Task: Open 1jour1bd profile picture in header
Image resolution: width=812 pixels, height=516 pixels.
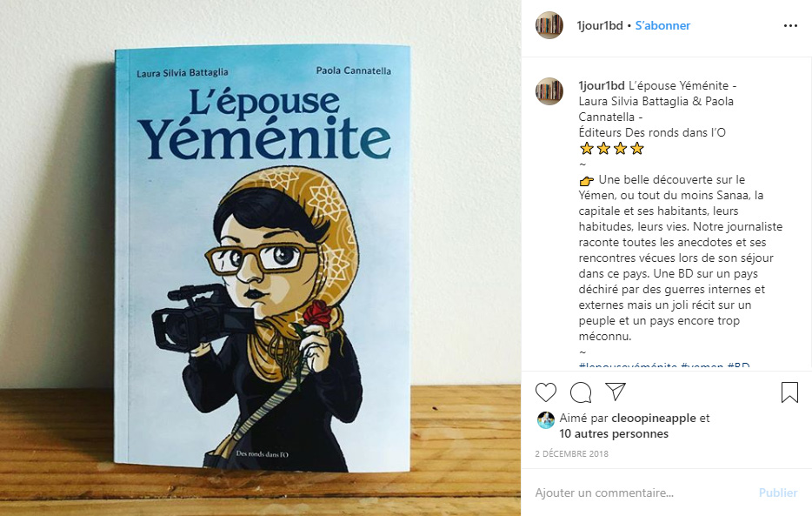Action: tap(549, 25)
